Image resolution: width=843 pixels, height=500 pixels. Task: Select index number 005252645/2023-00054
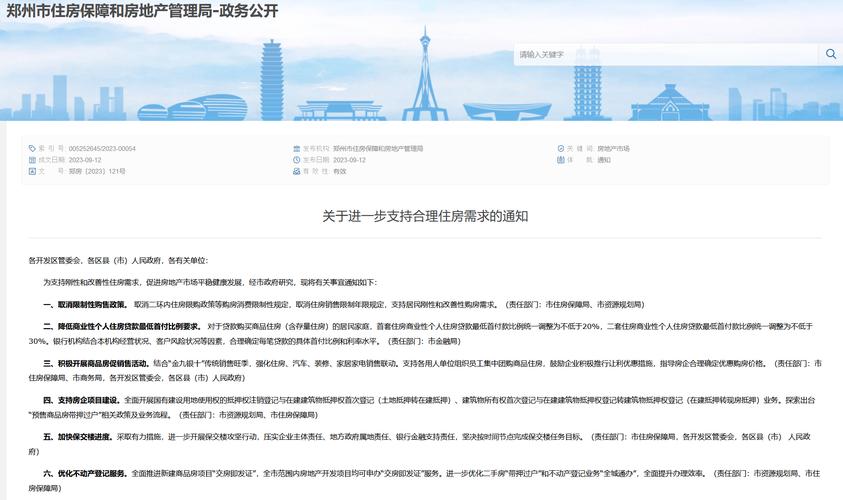click(x=102, y=148)
